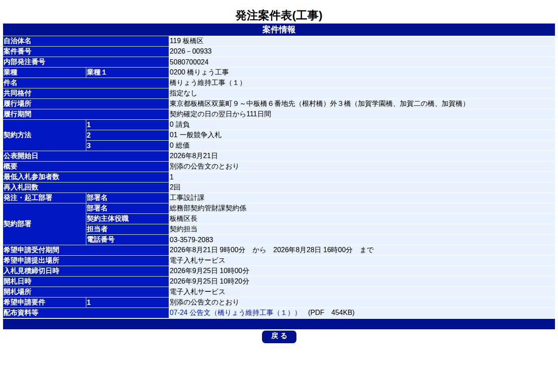The image size is (558, 392).
Task: Click the 戻る back button
Action: point(279,337)
